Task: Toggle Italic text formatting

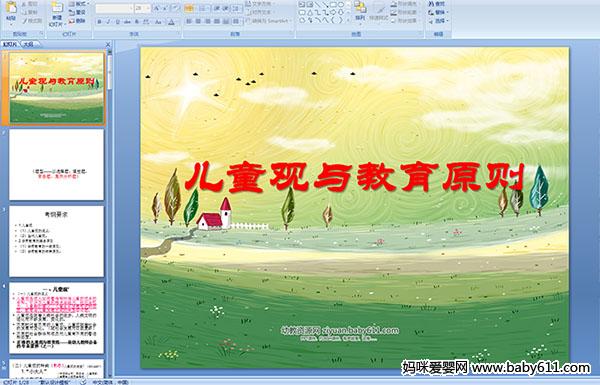Action: point(108,22)
